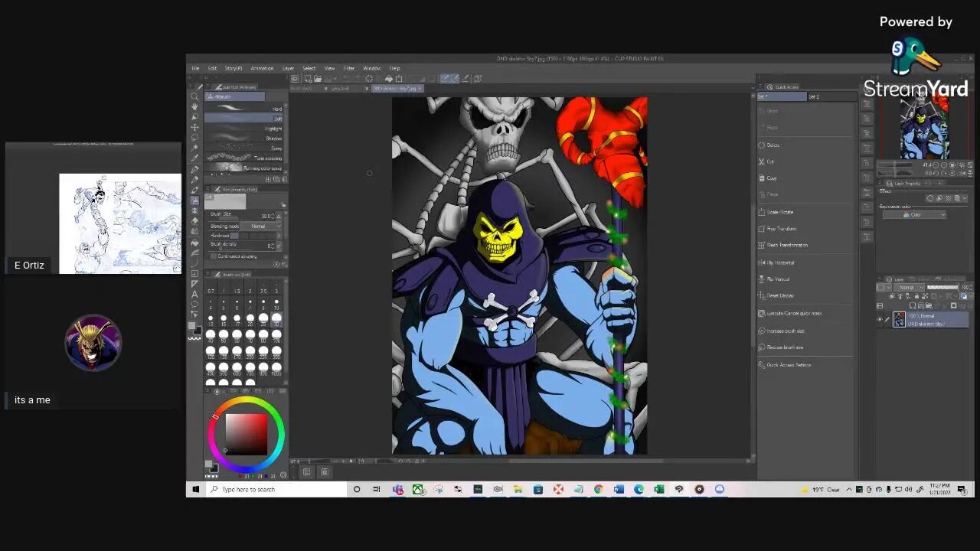980x551 pixels.
Task: Select the Pen tool
Action: coord(195,169)
